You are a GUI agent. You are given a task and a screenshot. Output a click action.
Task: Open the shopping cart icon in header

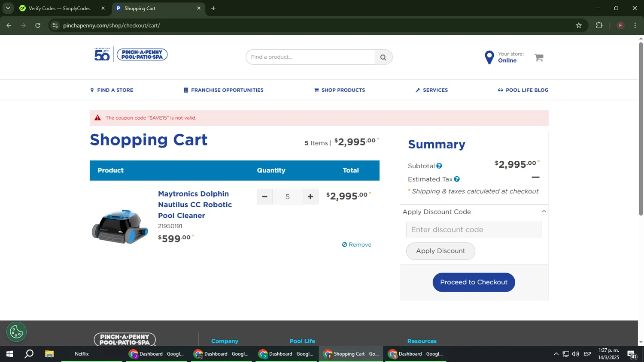coord(539,57)
